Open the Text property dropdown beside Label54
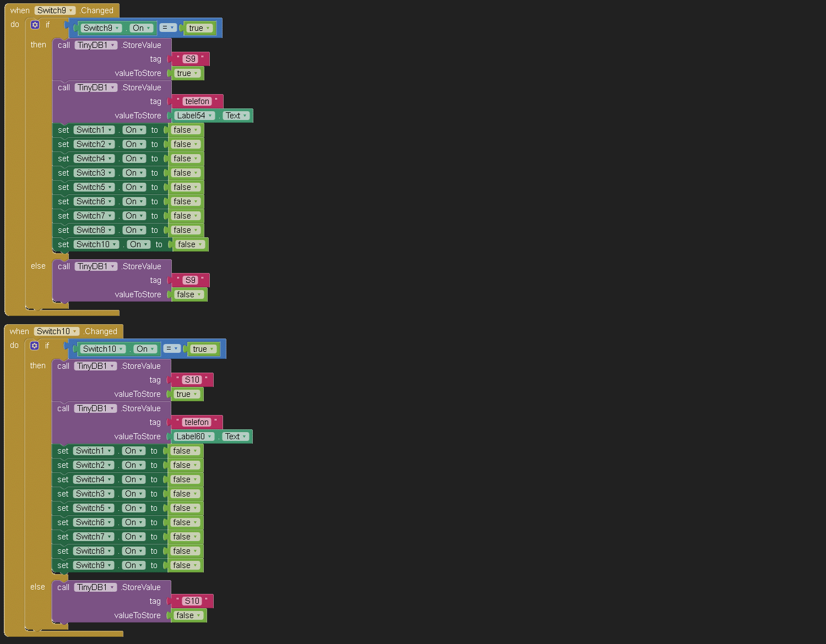This screenshot has height=644, width=826. coord(237,116)
